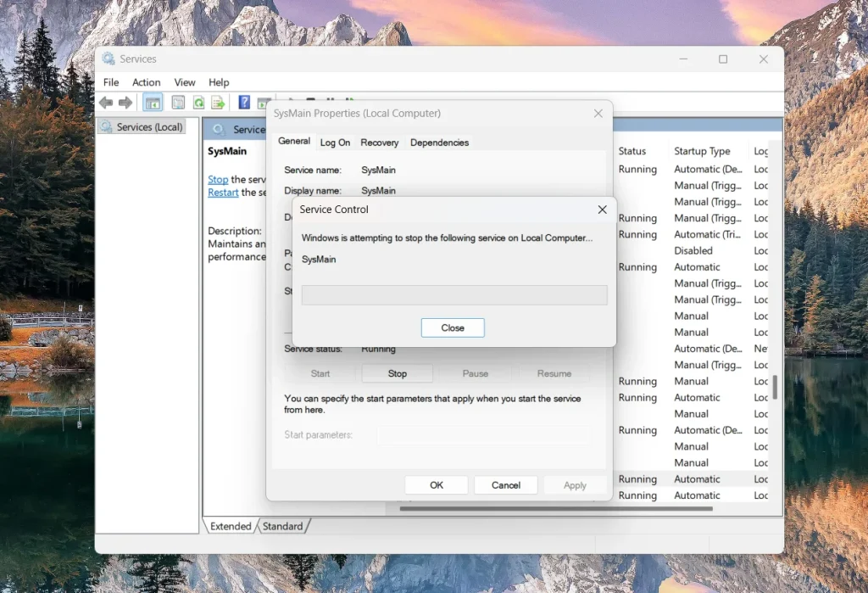Click OK in SysMain Properties

point(437,485)
